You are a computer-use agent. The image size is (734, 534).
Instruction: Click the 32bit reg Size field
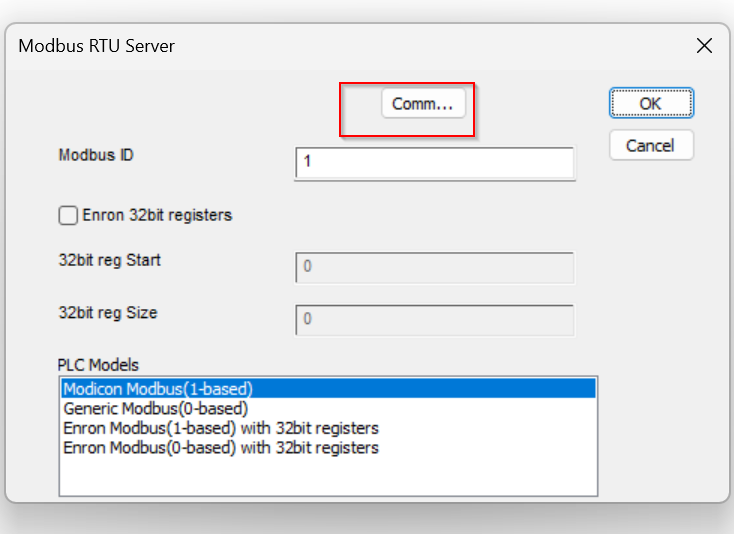[435, 320]
